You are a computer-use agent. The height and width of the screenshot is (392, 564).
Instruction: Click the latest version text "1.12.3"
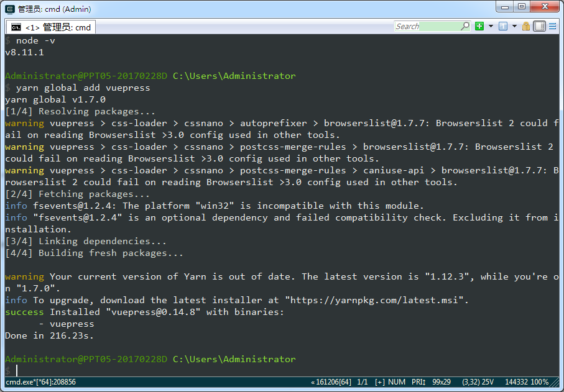coord(448,276)
